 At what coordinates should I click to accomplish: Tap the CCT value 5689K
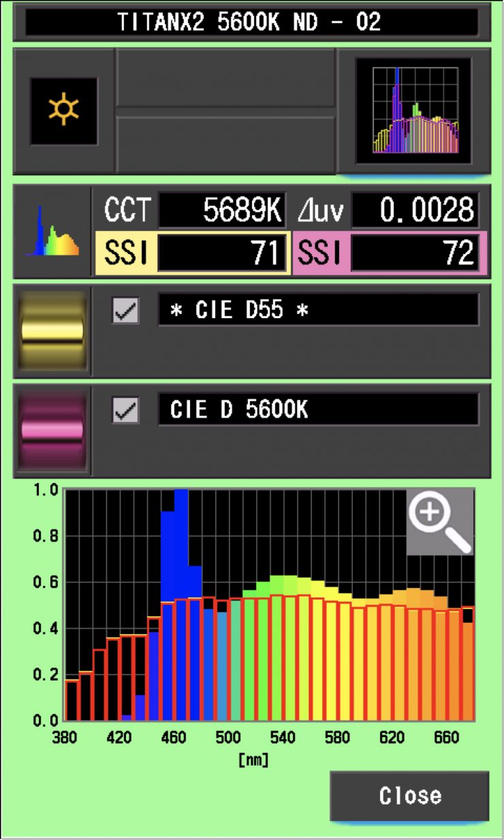tap(222, 211)
